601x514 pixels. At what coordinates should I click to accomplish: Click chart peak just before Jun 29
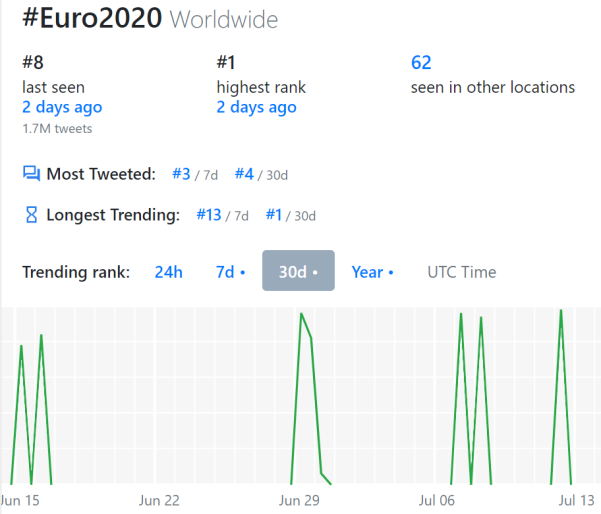tap(301, 313)
